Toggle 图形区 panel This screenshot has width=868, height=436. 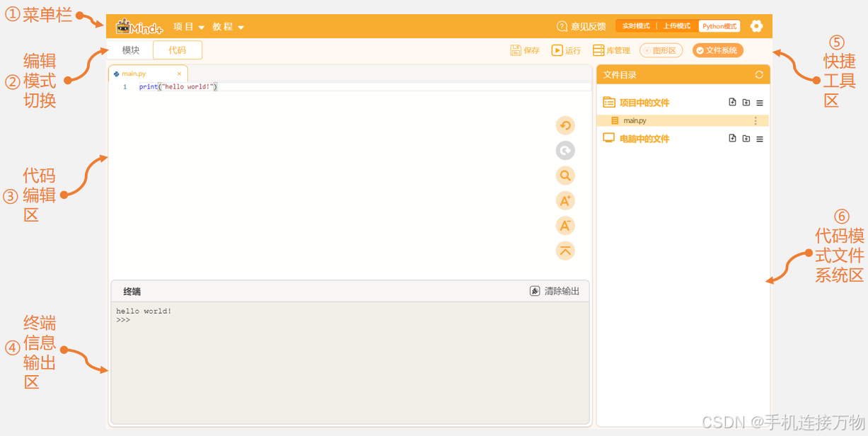pos(661,50)
